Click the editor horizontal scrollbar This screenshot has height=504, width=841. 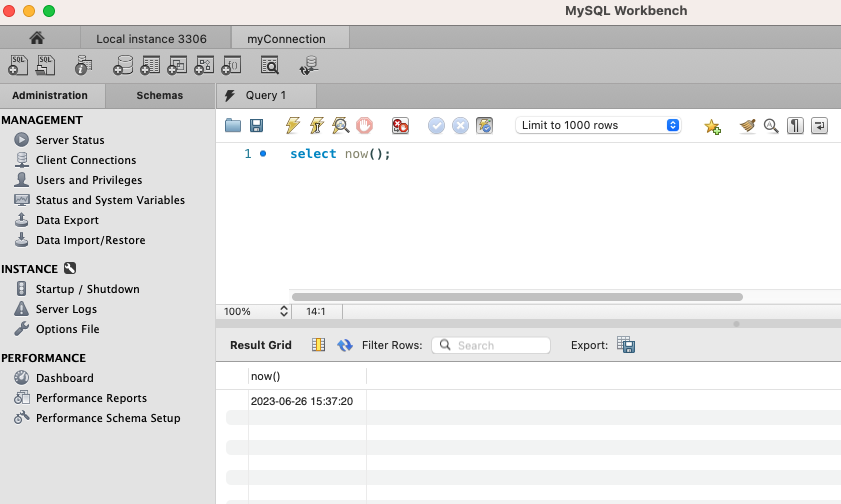(517, 297)
